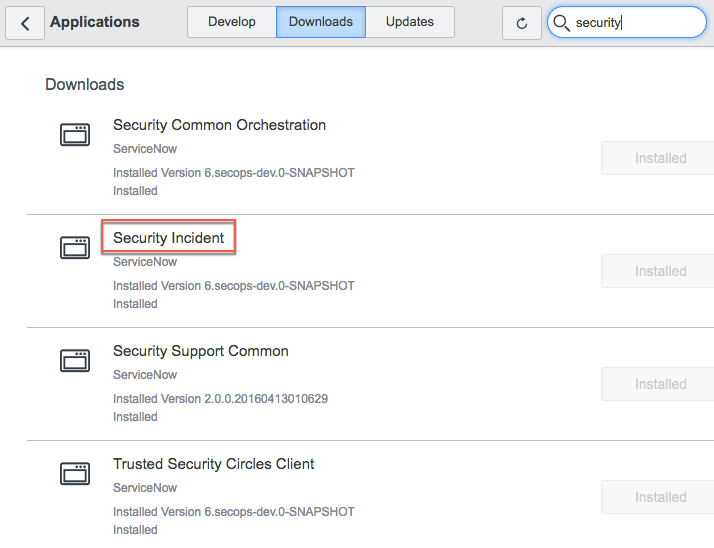
Task: Click ServiceNow vendor under Security Support Common
Action: (x=145, y=375)
